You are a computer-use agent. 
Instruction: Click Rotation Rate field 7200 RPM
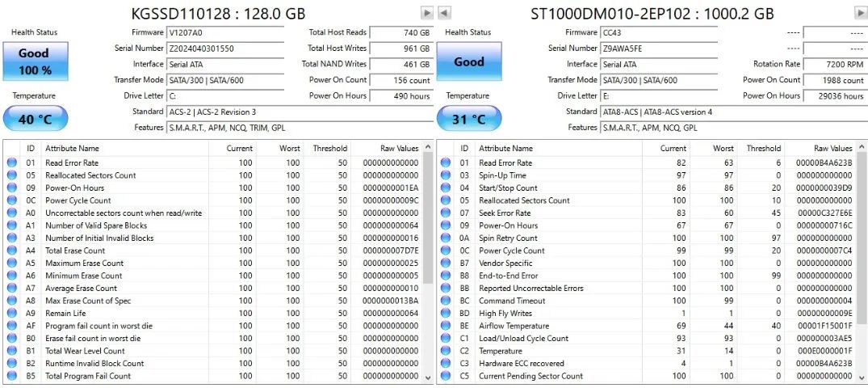[x=836, y=65]
